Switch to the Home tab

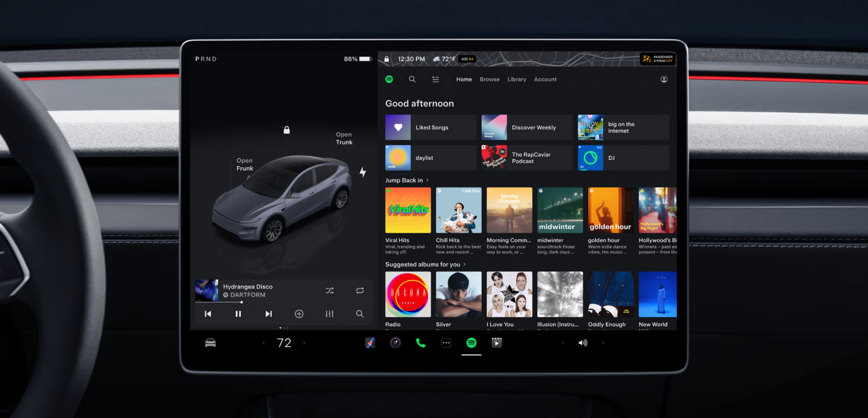[x=464, y=80]
